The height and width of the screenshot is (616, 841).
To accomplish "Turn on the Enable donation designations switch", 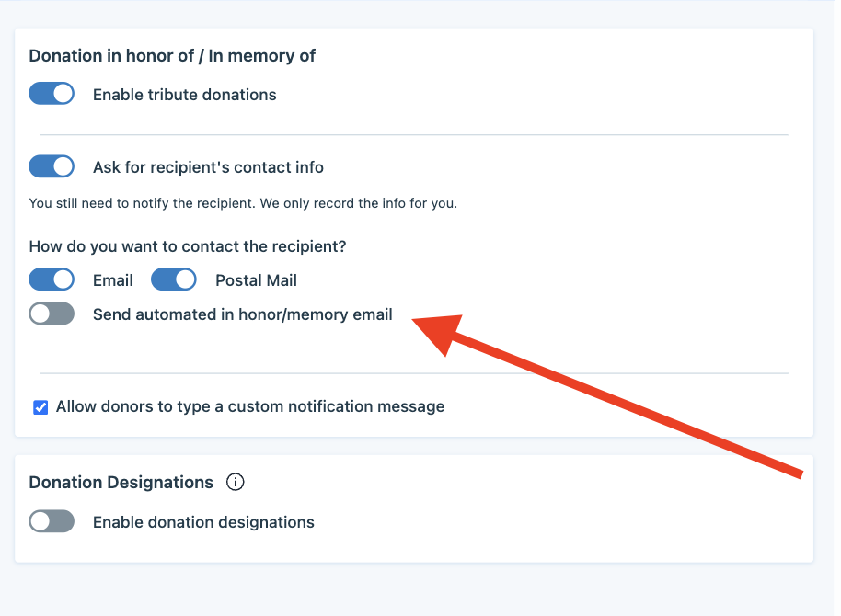I will point(52,521).
